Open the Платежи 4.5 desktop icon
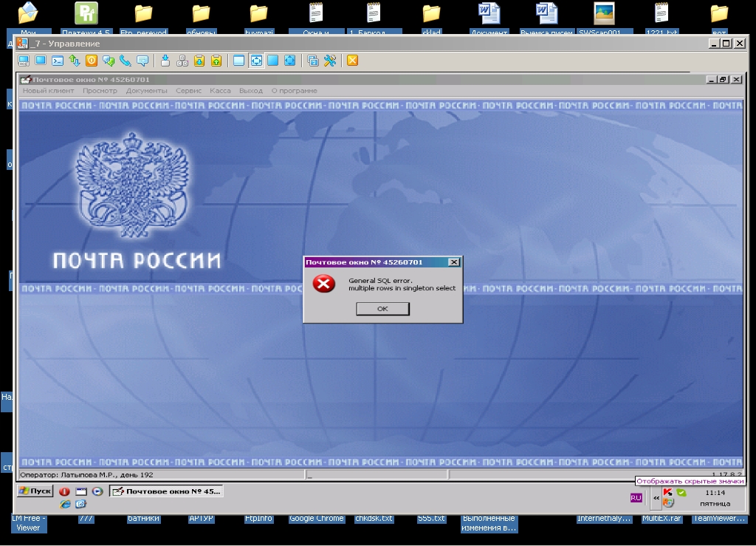The width and height of the screenshot is (756, 546). [x=86, y=18]
